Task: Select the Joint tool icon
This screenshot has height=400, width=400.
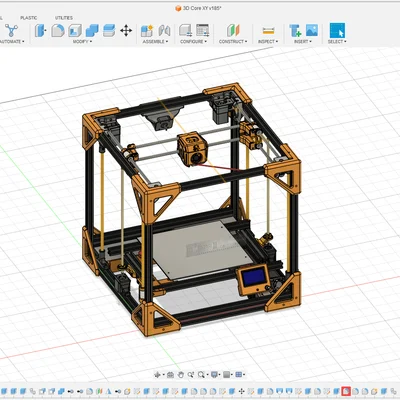Action: (164, 30)
